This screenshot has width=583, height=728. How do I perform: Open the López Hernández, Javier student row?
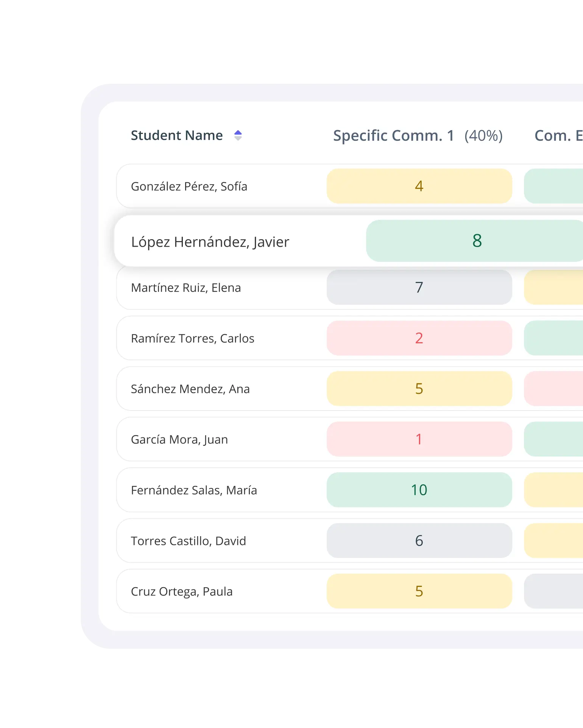click(210, 242)
